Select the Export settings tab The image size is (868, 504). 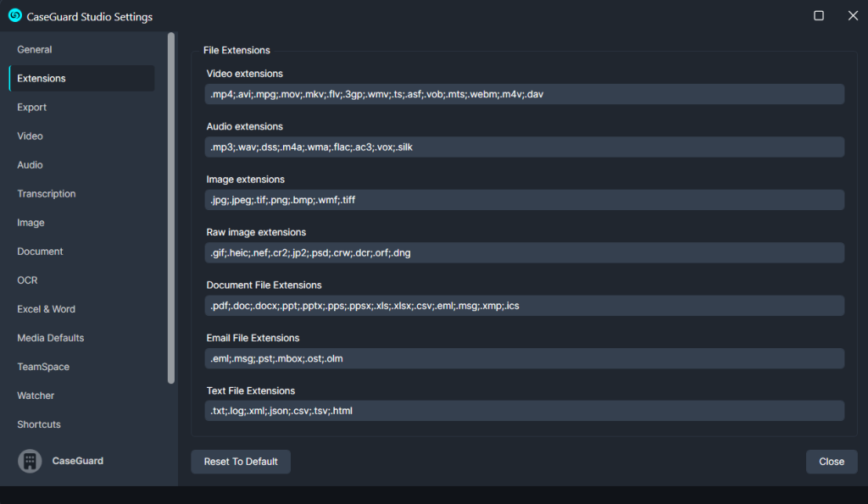32,108
